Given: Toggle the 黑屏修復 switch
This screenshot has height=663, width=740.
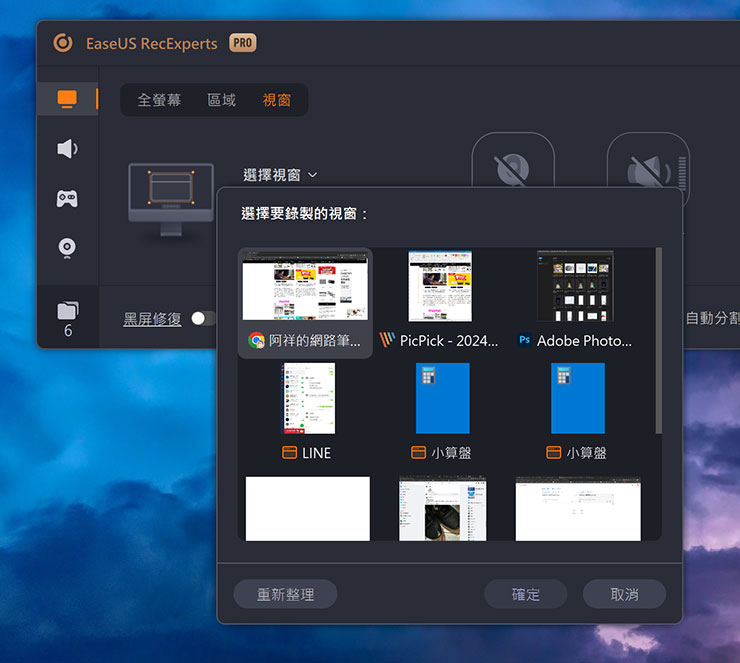Looking at the screenshot, I should (203, 319).
